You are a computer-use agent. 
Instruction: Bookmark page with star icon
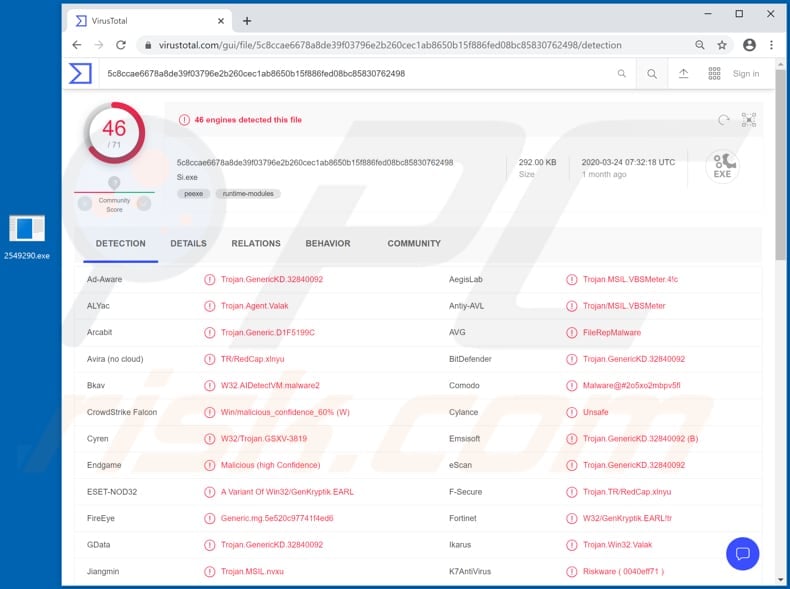point(722,45)
